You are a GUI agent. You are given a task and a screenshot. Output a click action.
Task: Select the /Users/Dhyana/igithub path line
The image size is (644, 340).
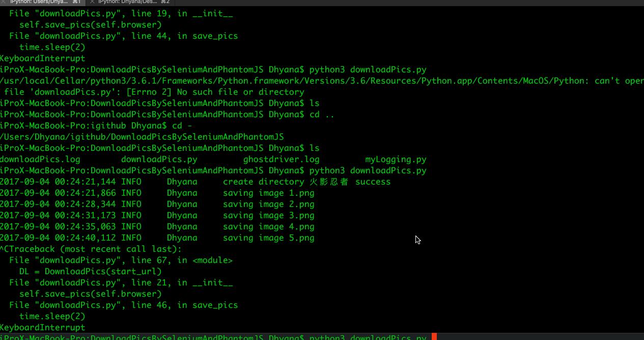(142, 137)
